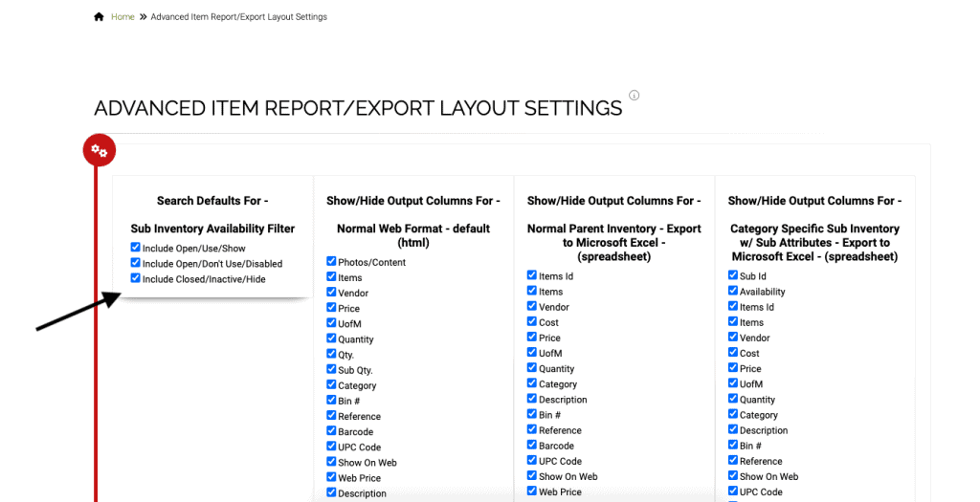Image resolution: width=980 pixels, height=502 pixels.
Task: Toggle Quantity in Normal Web Format list
Action: 331,338
